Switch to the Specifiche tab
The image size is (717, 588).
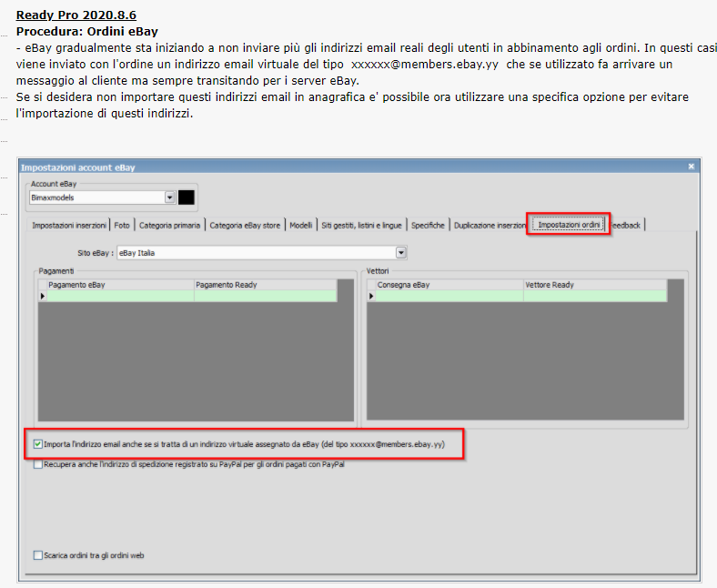(428, 225)
